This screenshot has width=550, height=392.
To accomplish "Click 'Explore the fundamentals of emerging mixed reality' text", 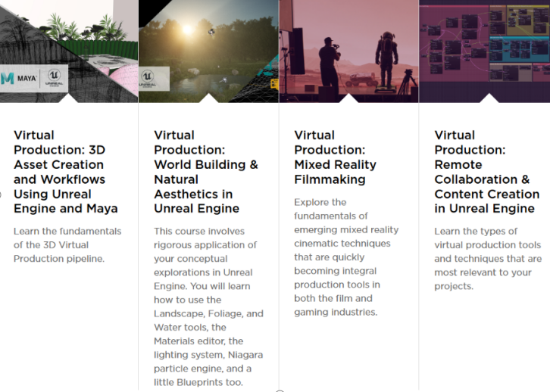I will coord(346,257).
